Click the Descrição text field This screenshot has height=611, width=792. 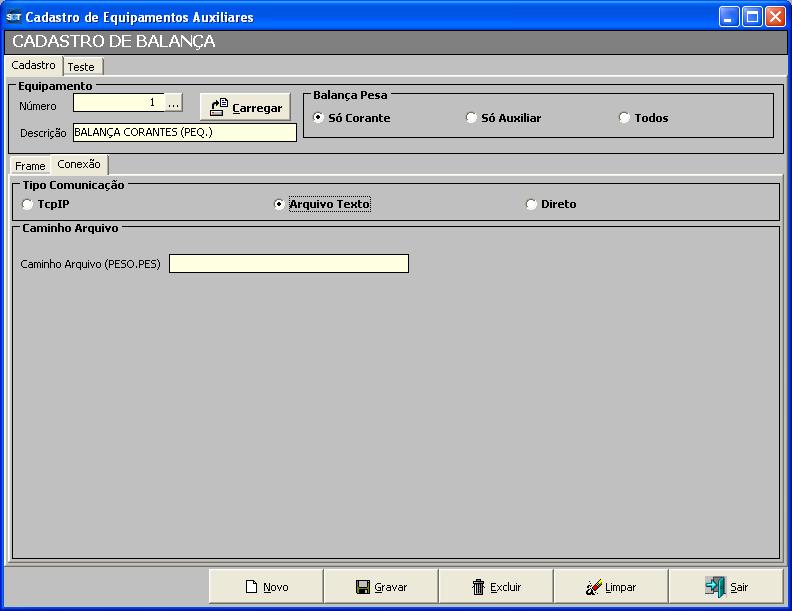184,133
